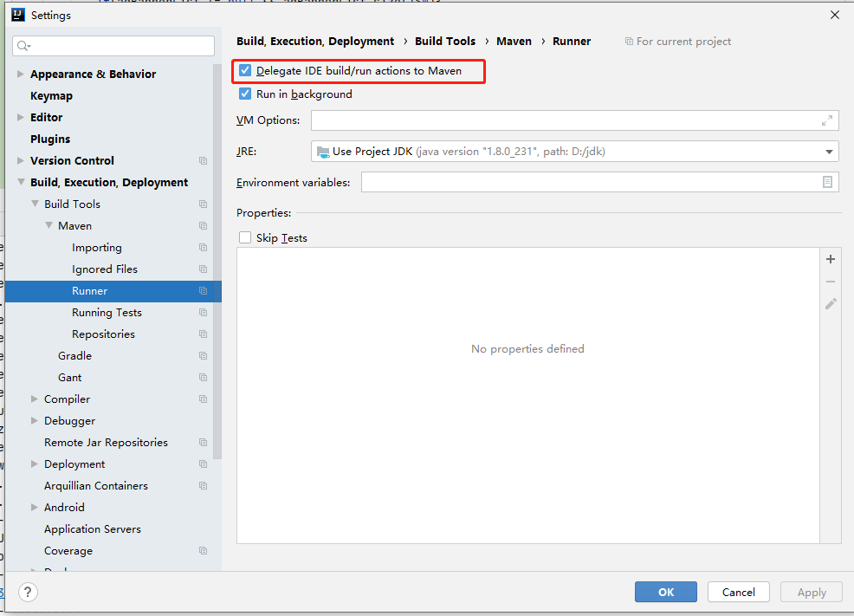The height and width of the screenshot is (616, 854).
Task: Select Keymap in settings tree
Action: click(51, 96)
